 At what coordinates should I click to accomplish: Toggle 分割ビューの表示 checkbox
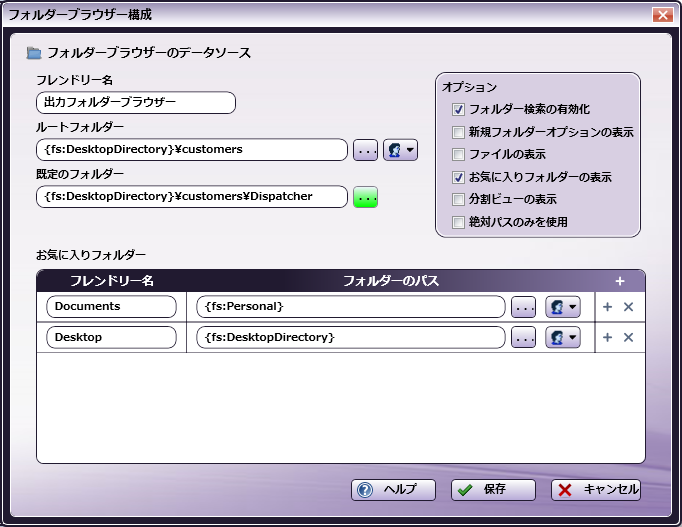point(458,200)
